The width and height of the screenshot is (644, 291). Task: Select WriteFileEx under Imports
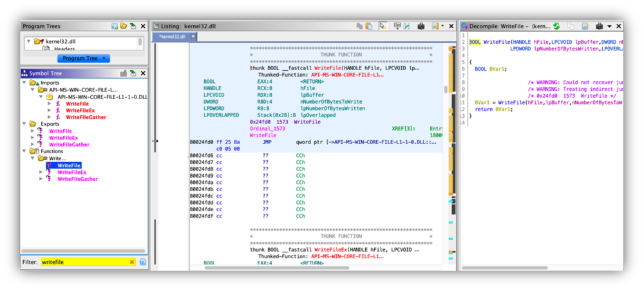80,110
